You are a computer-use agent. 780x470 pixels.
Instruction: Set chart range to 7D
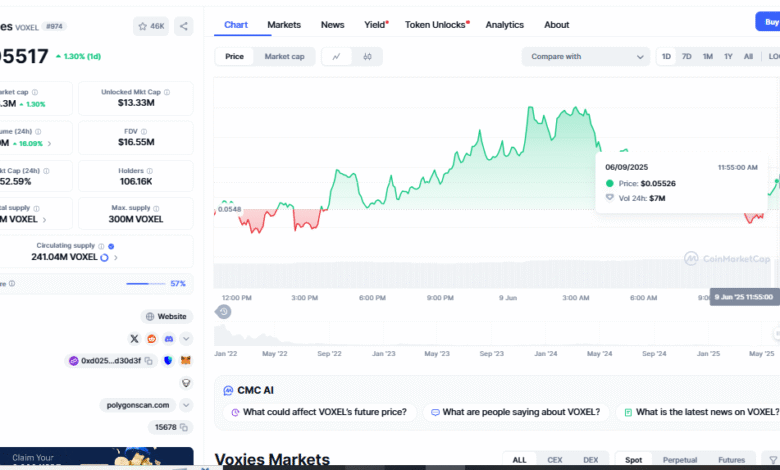pos(686,57)
